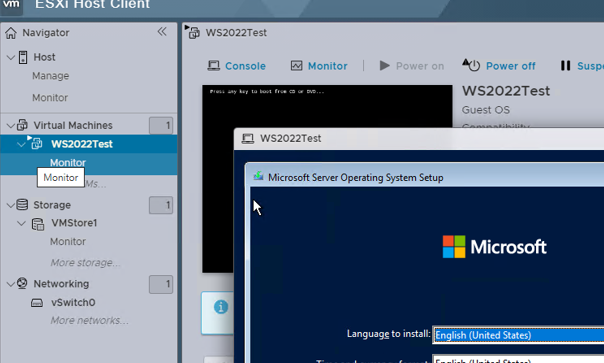Click the Microsoft Server Operating System Setup title
The image size is (604, 363).
coord(356,178)
